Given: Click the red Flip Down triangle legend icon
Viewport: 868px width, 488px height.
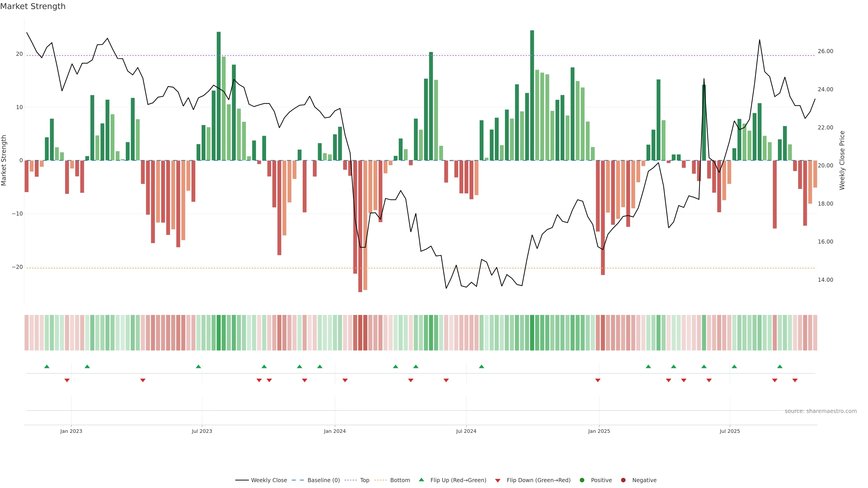Looking at the screenshot, I should [x=498, y=480].
